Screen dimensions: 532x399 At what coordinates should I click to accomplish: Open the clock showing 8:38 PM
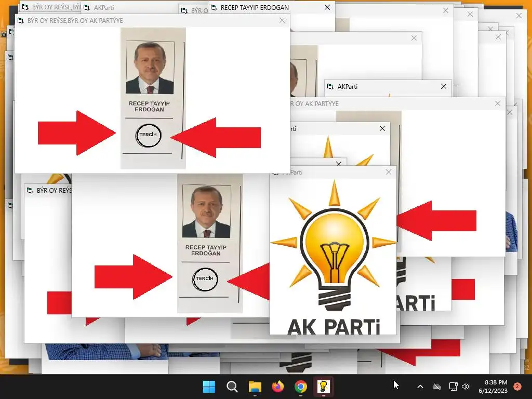click(x=493, y=387)
